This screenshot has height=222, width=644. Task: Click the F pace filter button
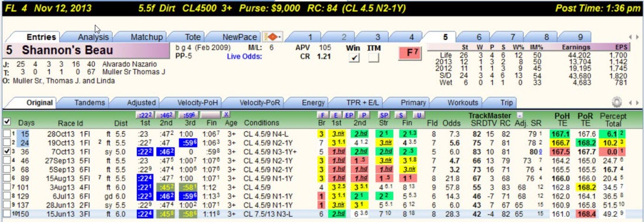pyautogui.click(x=323, y=115)
